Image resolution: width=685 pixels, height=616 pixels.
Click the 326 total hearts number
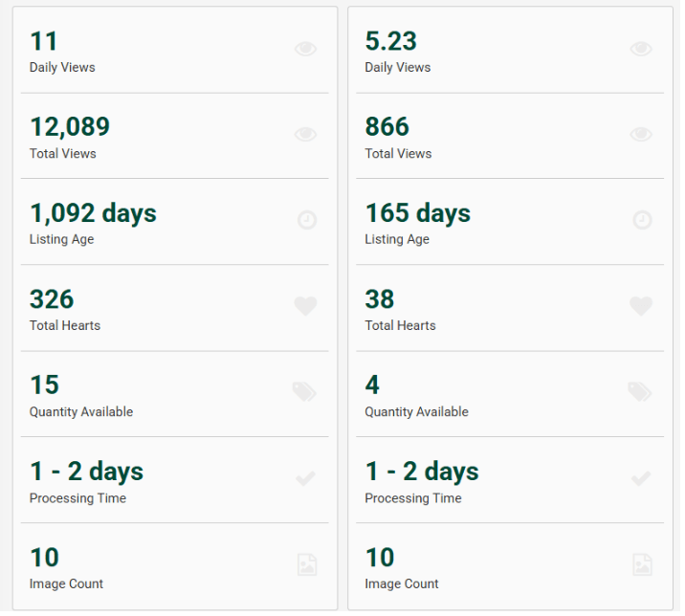click(x=52, y=299)
